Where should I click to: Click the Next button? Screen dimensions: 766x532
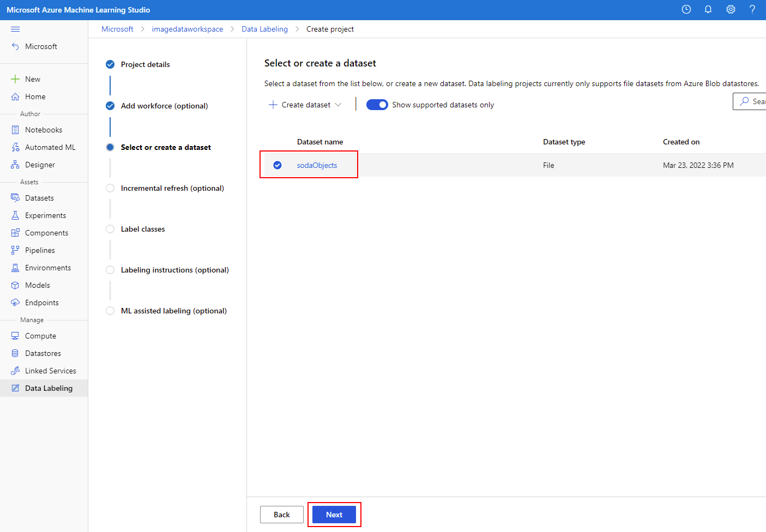click(334, 515)
